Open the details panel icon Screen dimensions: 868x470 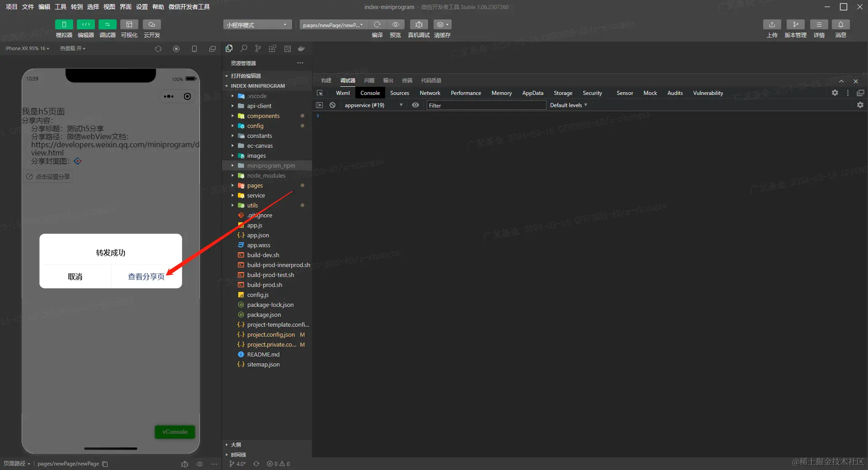click(819, 24)
